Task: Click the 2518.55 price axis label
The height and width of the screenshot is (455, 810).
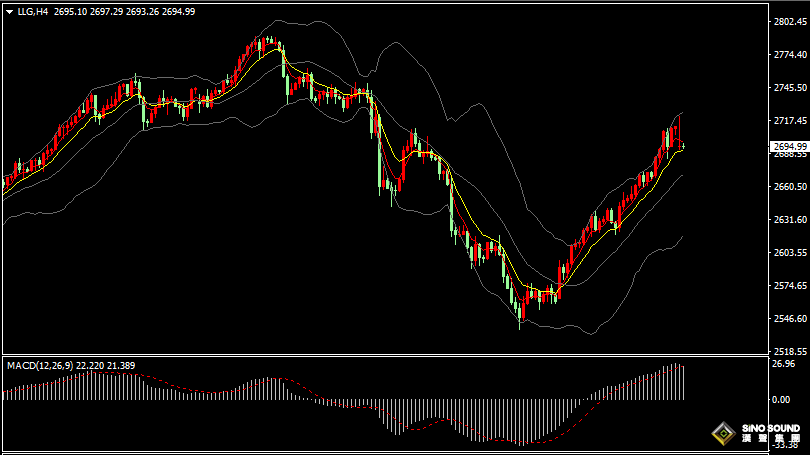Action: (789, 352)
